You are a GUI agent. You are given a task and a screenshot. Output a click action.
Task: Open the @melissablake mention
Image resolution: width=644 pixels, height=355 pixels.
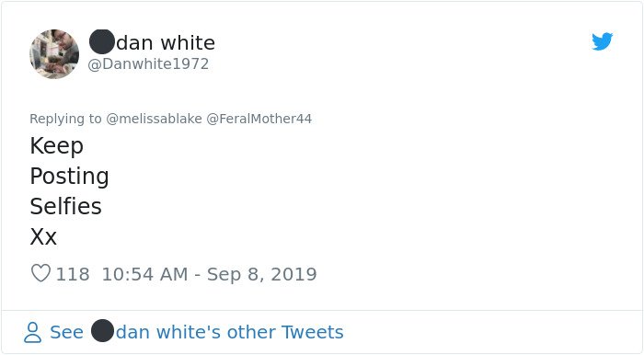(x=154, y=119)
